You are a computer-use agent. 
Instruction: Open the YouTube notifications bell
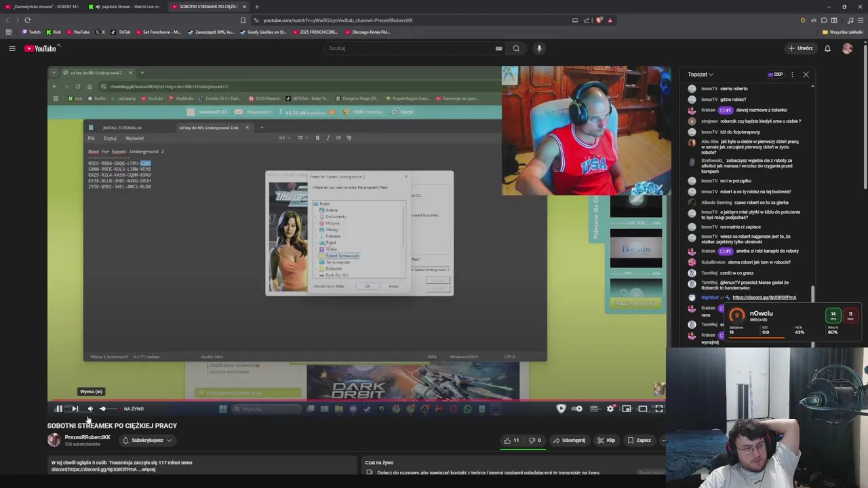tap(827, 48)
